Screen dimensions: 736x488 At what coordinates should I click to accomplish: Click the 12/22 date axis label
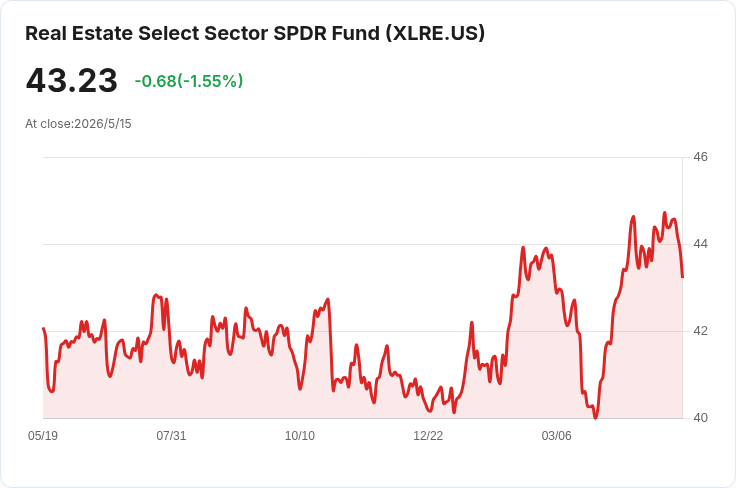[428, 435]
